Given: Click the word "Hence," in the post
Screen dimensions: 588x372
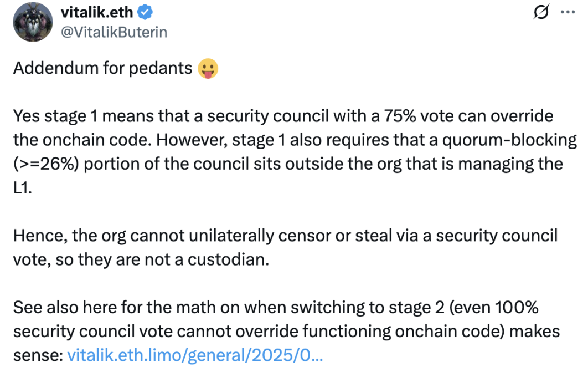Looking at the screenshot, I should click(36, 236).
